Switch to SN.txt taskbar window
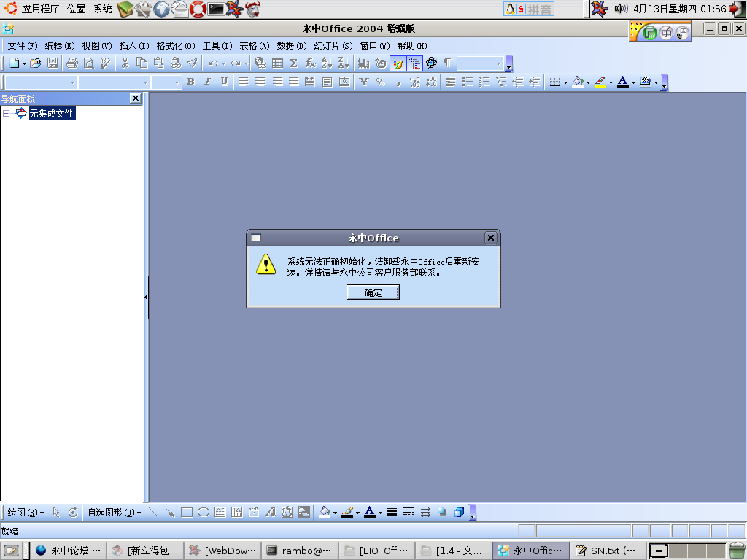This screenshot has height=560, width=747. [608, 551]
